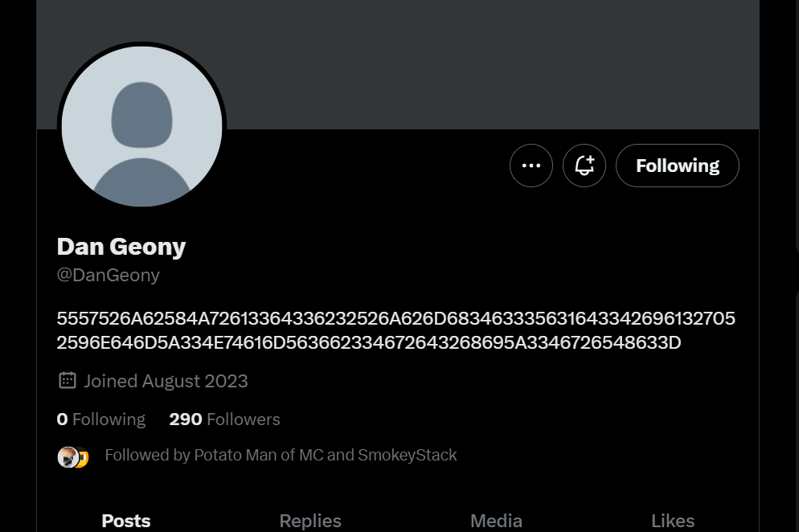The width and height of the screenshot is (799, 532).
Task: Click the gray profile banner image
Action: point(482,64)
